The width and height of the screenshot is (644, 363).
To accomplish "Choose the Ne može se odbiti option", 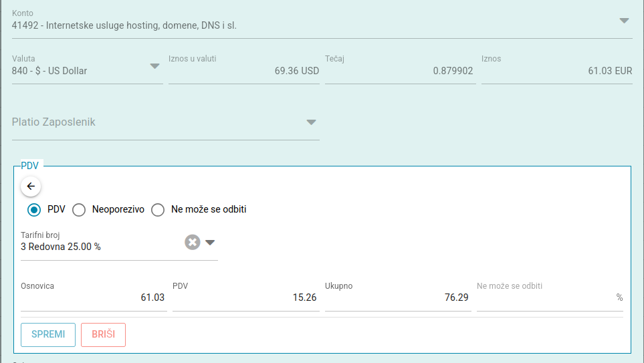I will 158,210.
